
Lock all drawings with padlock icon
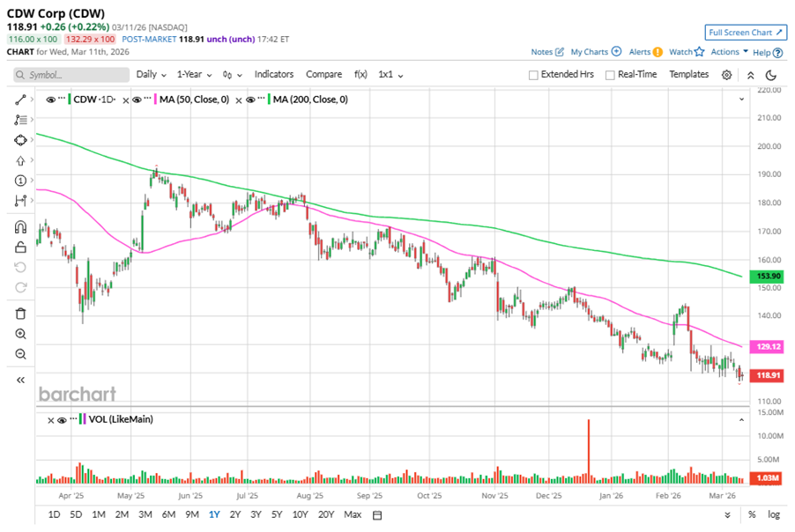[20, 247]
